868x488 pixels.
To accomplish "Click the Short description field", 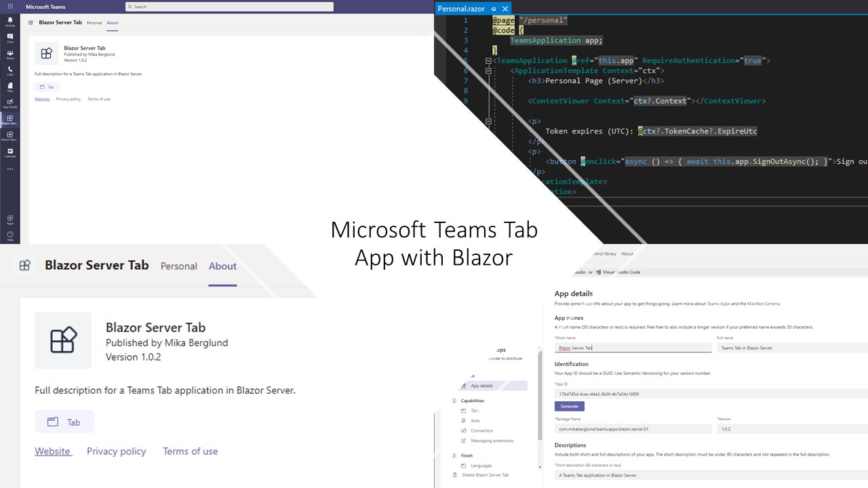I will click(711, 475).
